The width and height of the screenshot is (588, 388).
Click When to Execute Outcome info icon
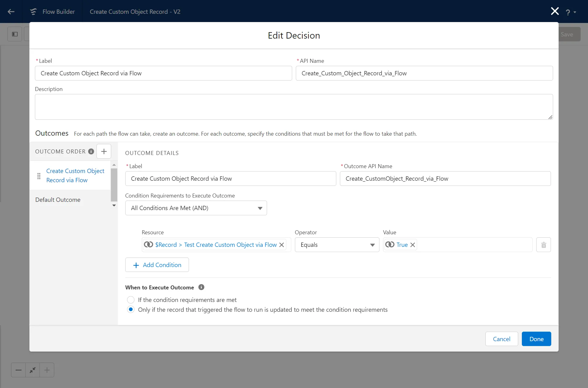pyautogui.click(x=201, y=287)
